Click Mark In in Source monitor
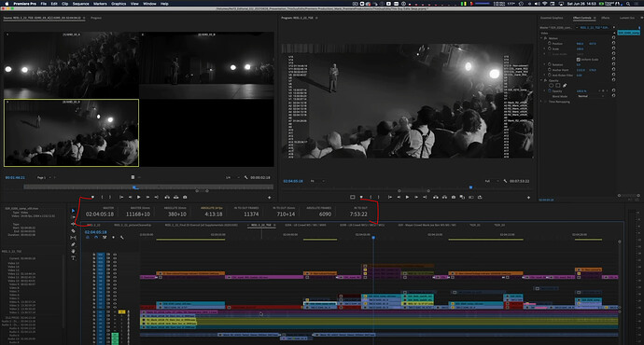The image size is (644, 345). pos(103,198)
